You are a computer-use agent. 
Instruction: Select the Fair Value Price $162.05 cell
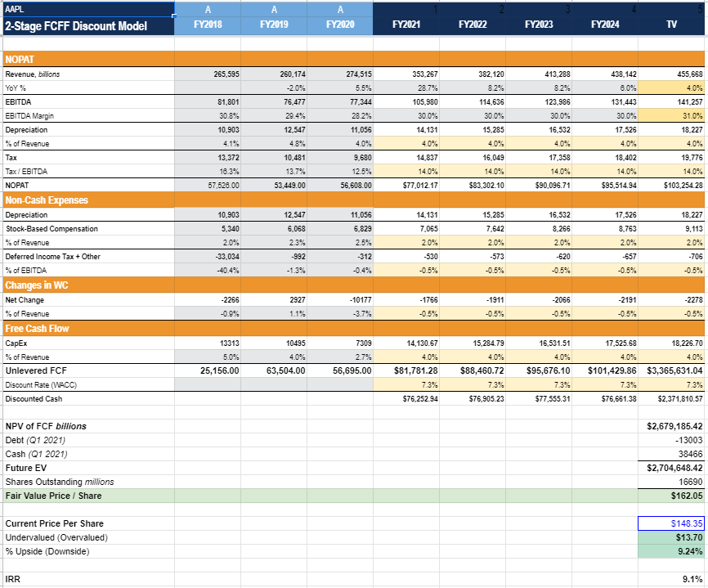(x=672, y=496)
